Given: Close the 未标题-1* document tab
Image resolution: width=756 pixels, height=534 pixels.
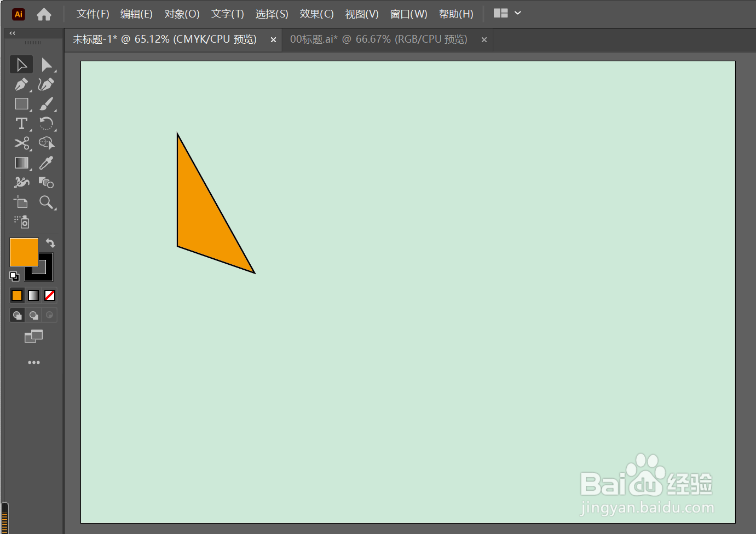Looking at the screenshot, I should pyautogui.click(x=273, y=39).
